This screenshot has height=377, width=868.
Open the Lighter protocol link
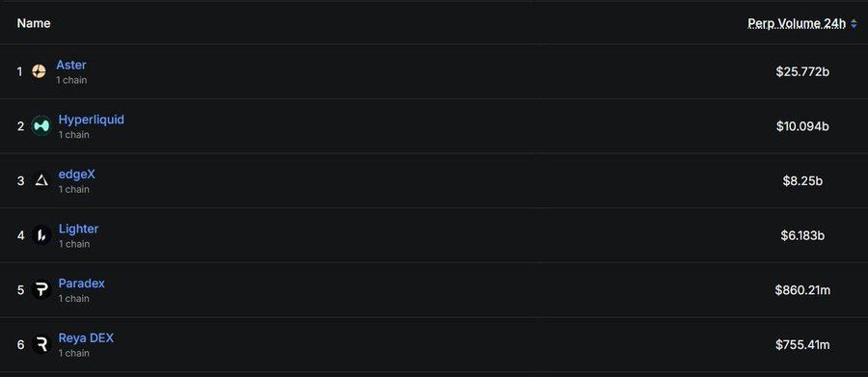(79, 229)
